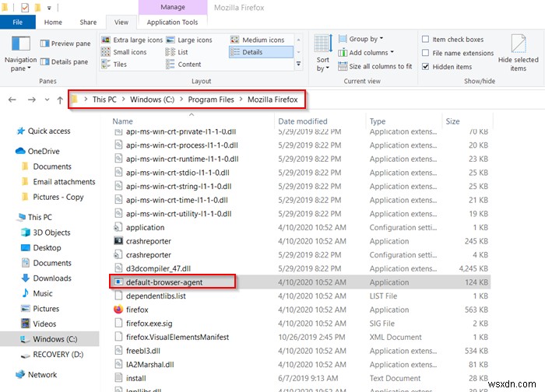Screen dimensions: 545x392
Task: Open the Group by dropdown
Action: click(360, 39)
